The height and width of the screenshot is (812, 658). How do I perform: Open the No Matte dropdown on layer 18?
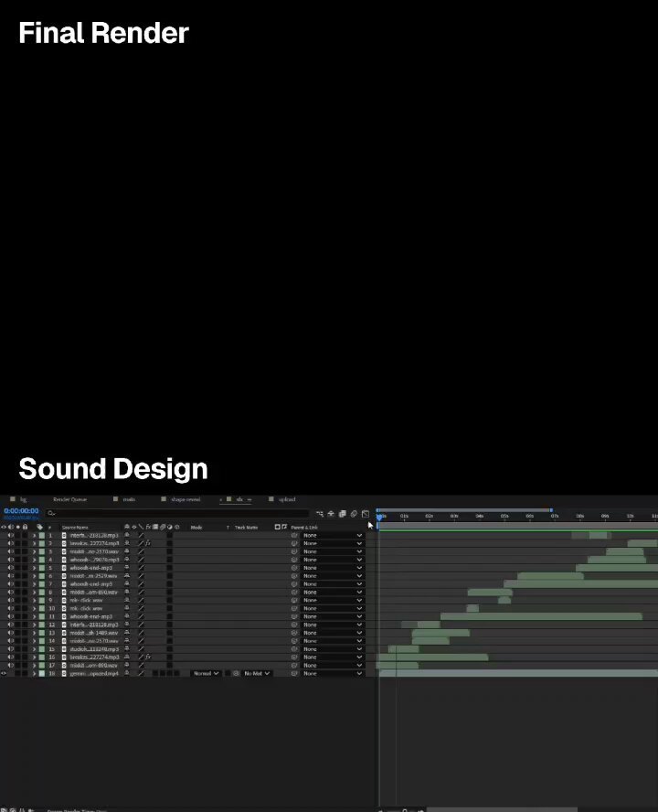257,673
